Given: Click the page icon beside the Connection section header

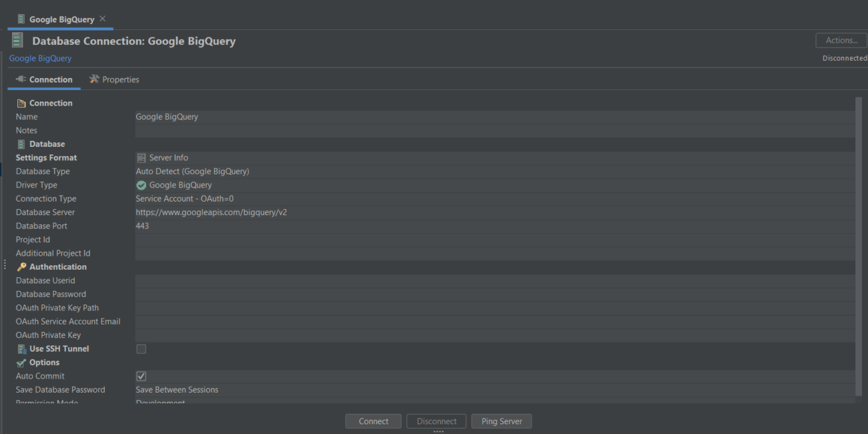Looking at the screenshot, I should (21, 102).
